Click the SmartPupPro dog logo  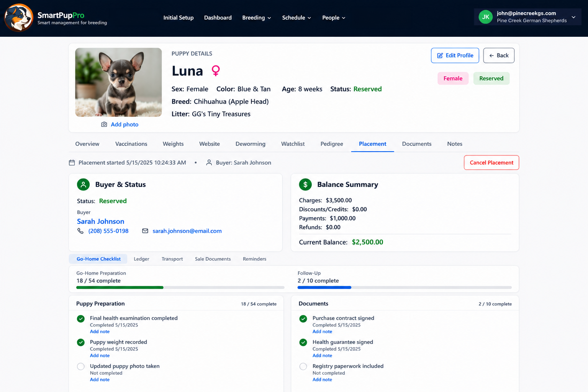click(18, 18)
